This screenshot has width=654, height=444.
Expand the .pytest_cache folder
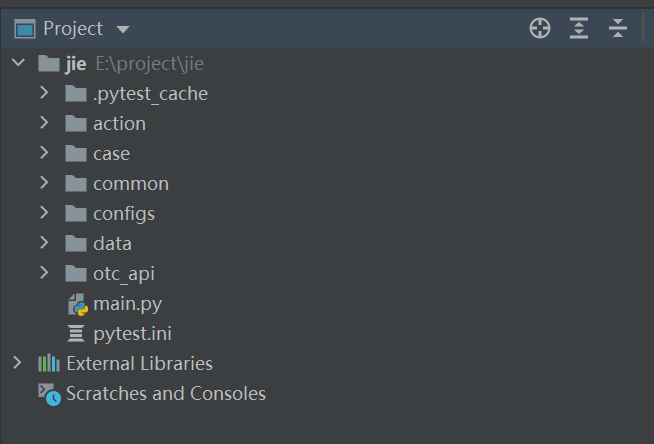point(44,94)
